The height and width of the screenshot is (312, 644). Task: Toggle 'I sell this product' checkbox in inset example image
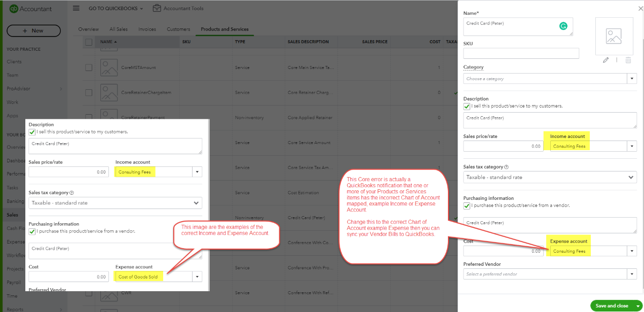click(x=32, y=132)
